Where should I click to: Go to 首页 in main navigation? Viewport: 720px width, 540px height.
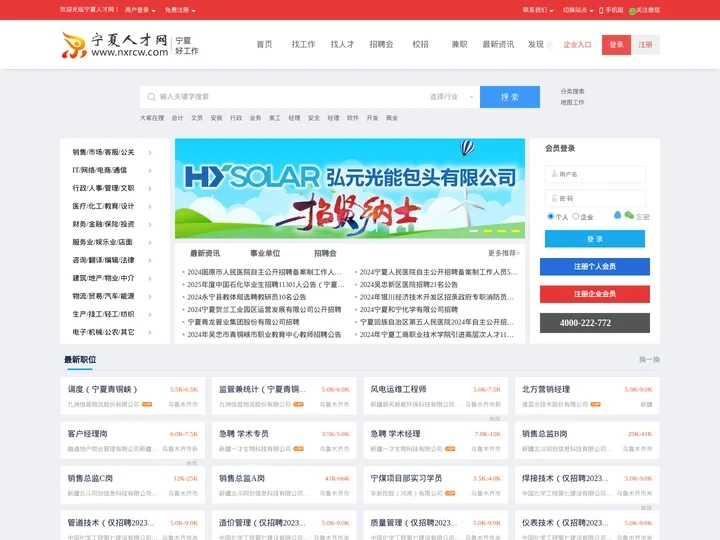[264, 45]
